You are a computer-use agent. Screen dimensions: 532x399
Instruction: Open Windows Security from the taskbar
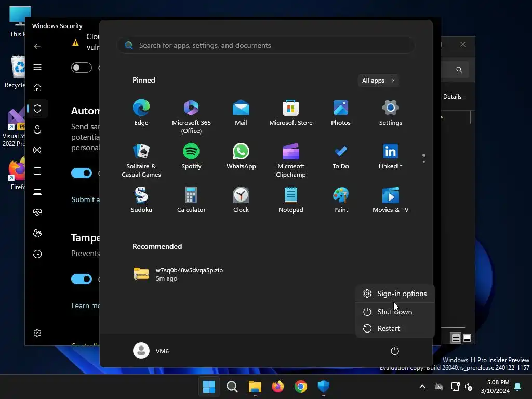click(x=323, y=387)
